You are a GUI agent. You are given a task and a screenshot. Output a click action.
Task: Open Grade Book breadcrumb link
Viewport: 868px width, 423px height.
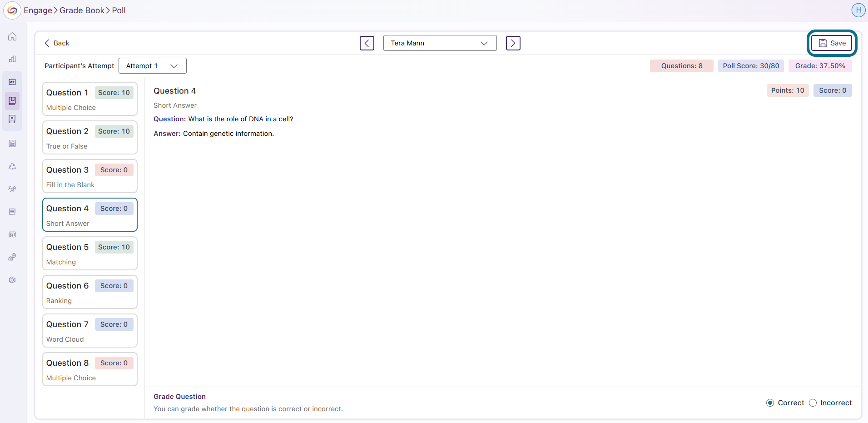point(82,10)
